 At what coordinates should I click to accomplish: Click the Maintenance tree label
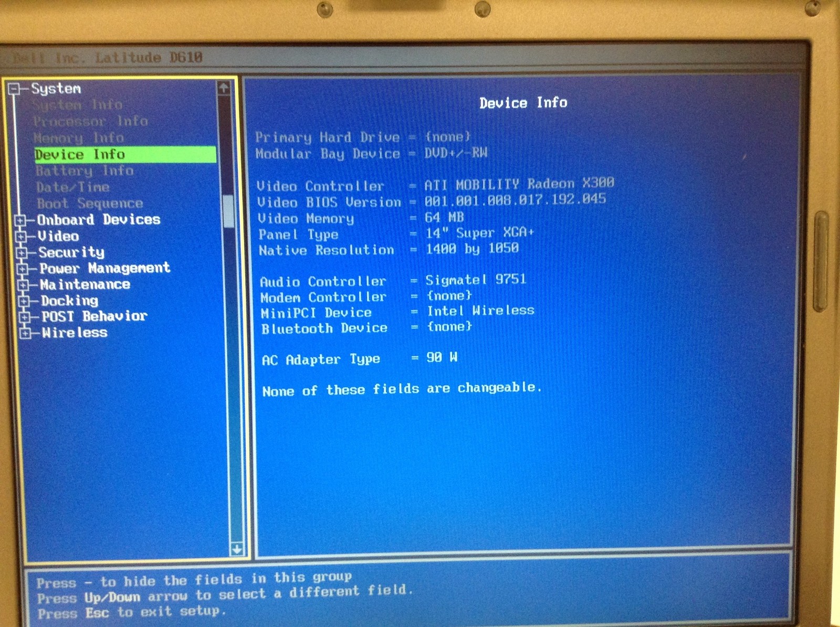(x=85, y=285)
